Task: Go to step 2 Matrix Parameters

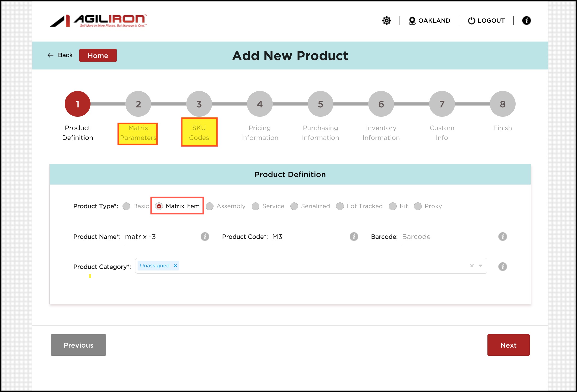Action: [x=138, y=104]
